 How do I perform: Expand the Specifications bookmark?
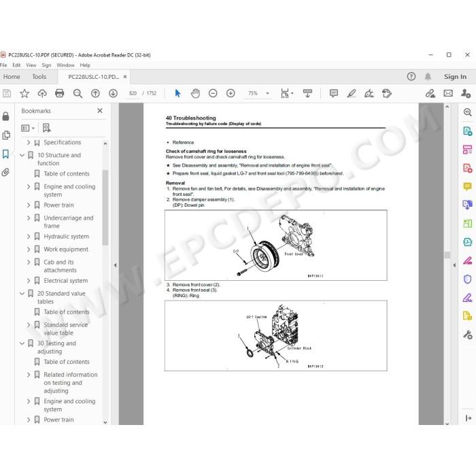[x=29, y=142]
